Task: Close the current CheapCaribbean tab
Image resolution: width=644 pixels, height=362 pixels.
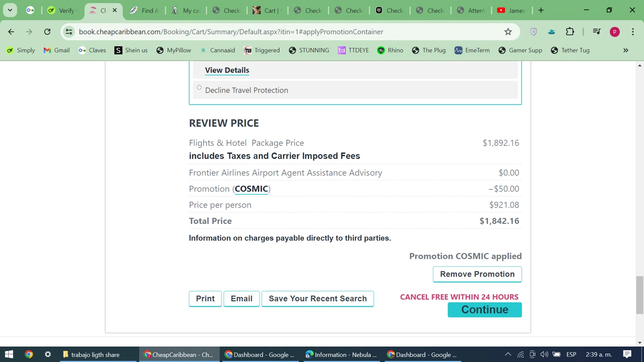Action: pyautogui.click(x=115, y=10)
